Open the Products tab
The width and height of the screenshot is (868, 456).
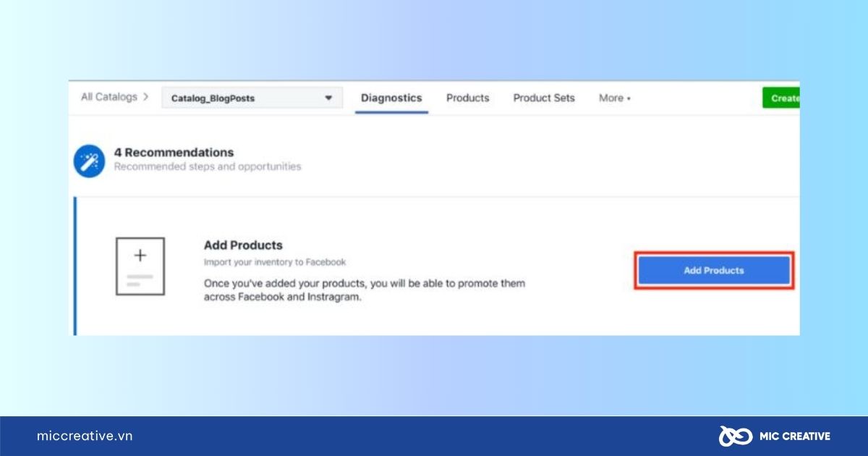coord(467,98)
